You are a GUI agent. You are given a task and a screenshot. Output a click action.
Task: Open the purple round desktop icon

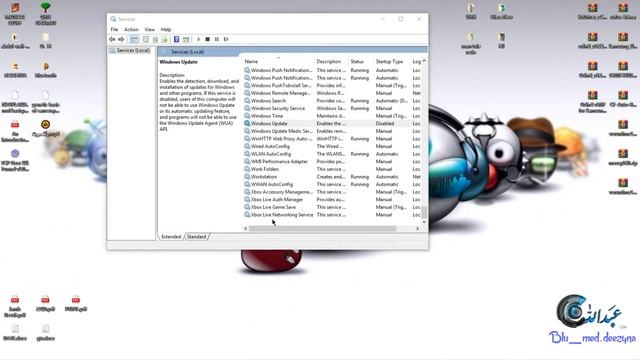[15, 153]
